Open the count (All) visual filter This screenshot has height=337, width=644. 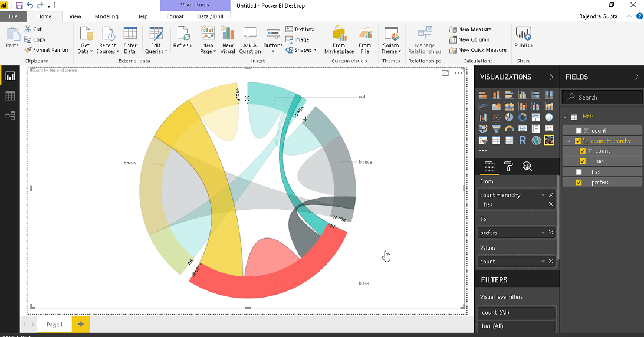tap(516, 312)
